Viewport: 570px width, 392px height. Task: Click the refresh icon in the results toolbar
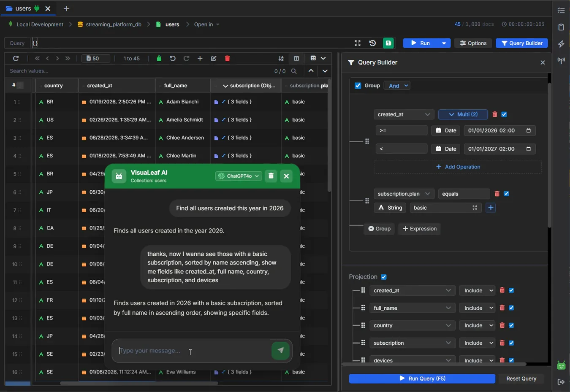[x=16, y=59]
